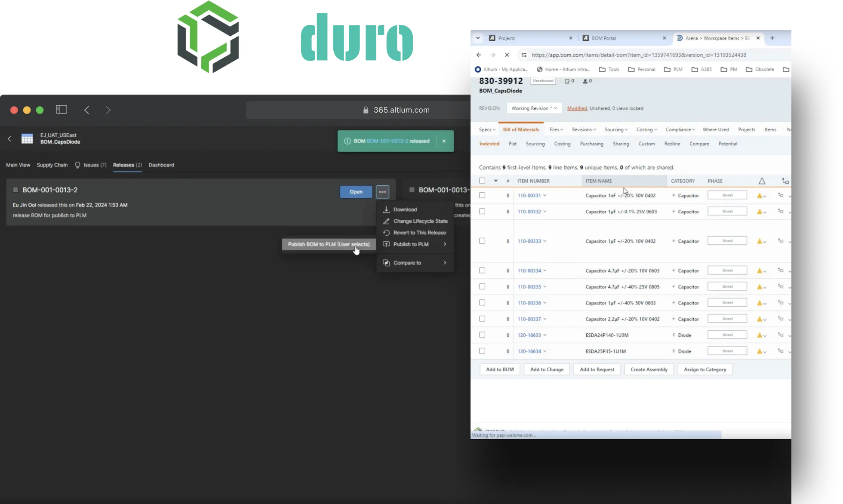Open the Tools bookmark folder

[609, 69]
